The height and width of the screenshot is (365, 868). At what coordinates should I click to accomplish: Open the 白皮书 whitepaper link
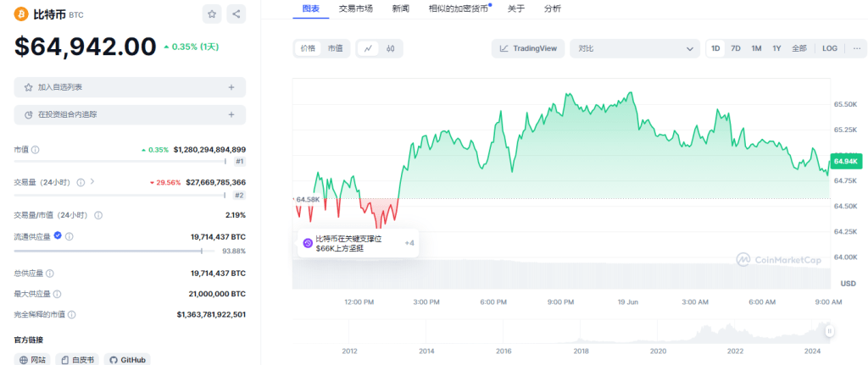tap(77, 359)
